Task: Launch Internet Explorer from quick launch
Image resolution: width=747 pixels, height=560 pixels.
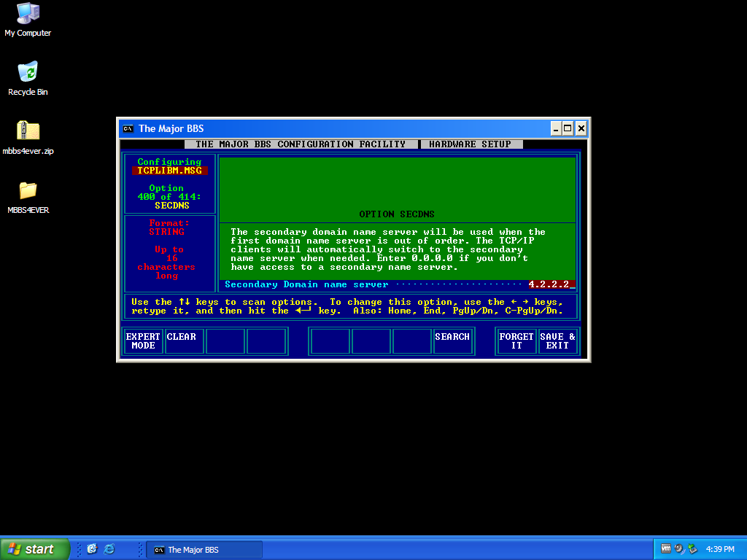Action: 109,549
